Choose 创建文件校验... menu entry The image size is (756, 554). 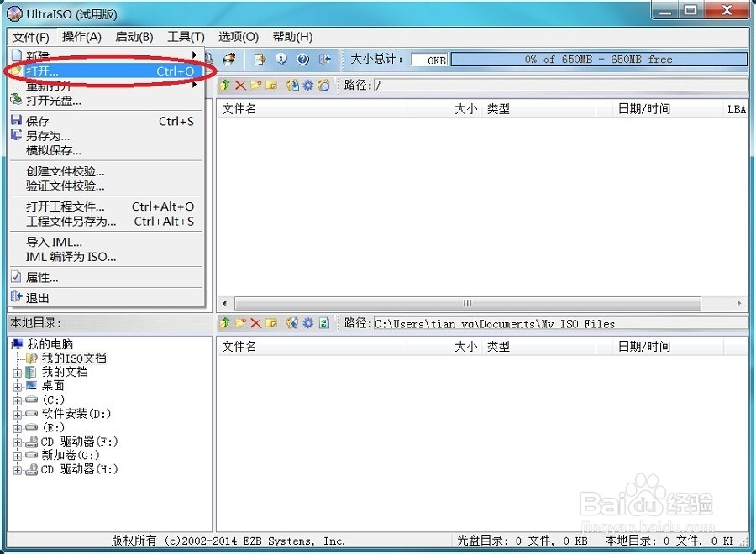pyautogui.click(x=106, y=171)
